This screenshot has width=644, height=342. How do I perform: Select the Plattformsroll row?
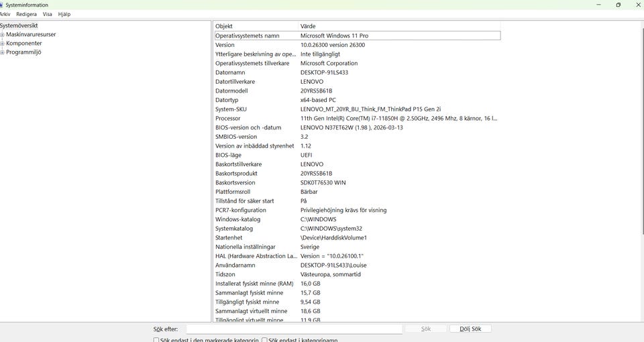[x=358, y=192]
